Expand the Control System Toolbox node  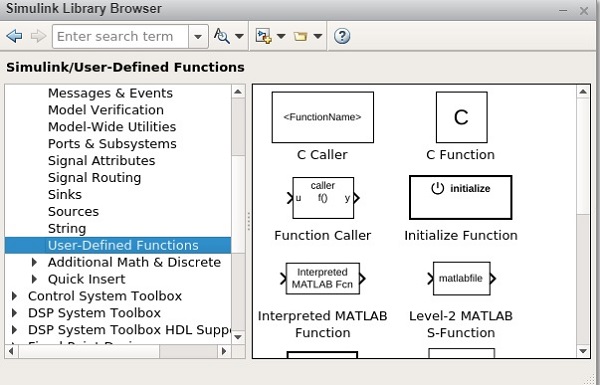click(x=14, y=296)
